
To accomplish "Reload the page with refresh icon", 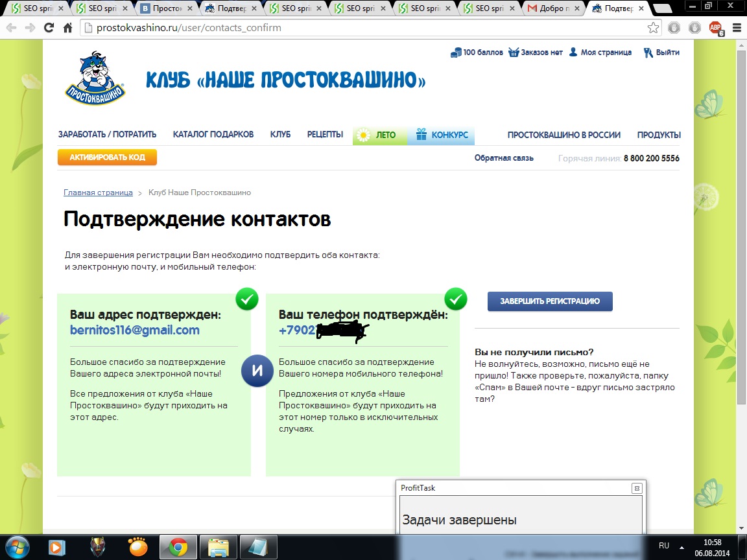I will pos(49,28).
